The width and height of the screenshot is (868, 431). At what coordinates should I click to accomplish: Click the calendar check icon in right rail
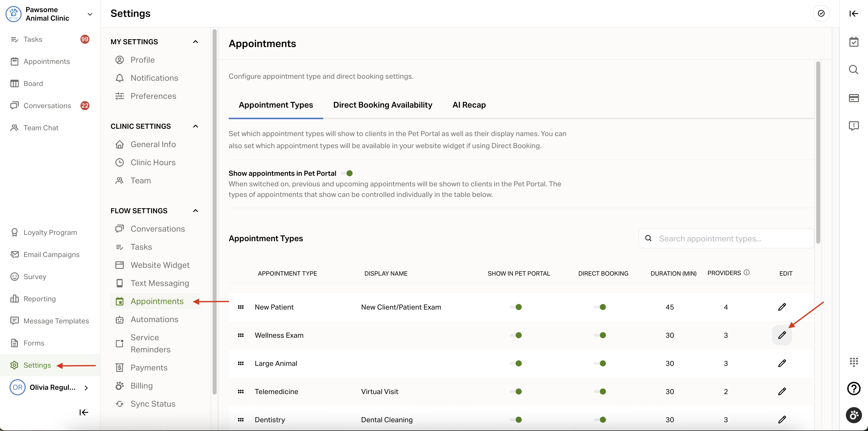(x=853, y=42)
